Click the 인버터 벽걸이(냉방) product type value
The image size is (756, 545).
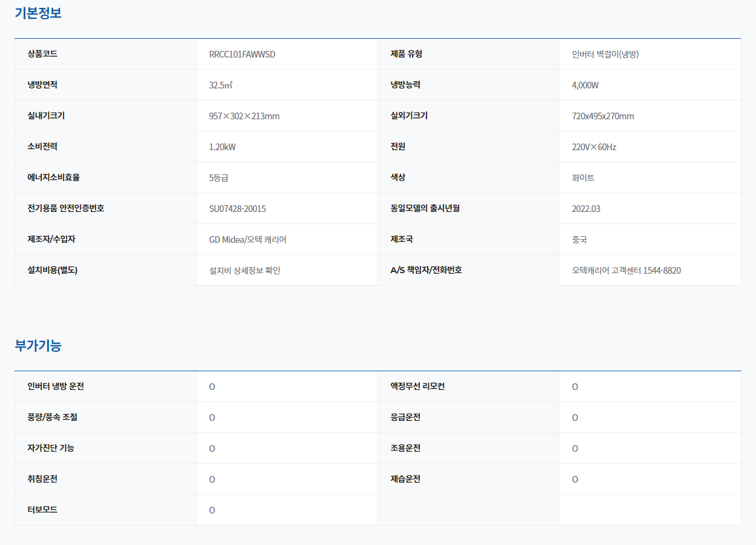[x=605, y=54]
